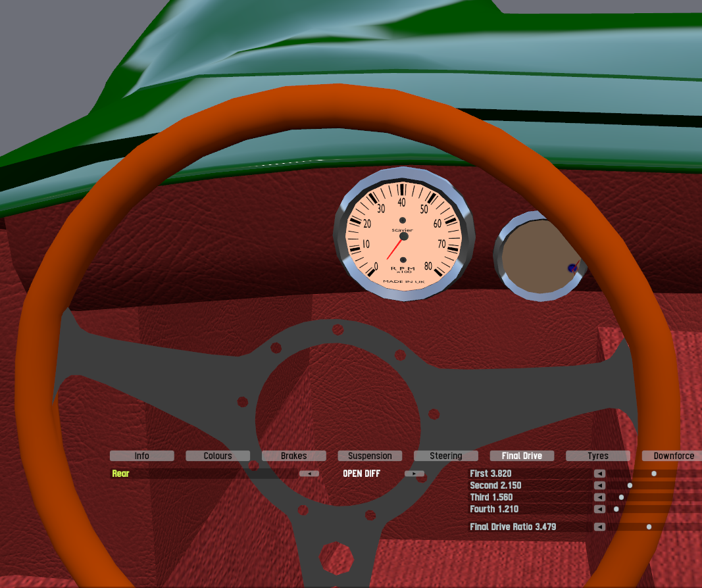
Task: Click the OPEN DIFF differential label
Action: click(x=362, y=474)
